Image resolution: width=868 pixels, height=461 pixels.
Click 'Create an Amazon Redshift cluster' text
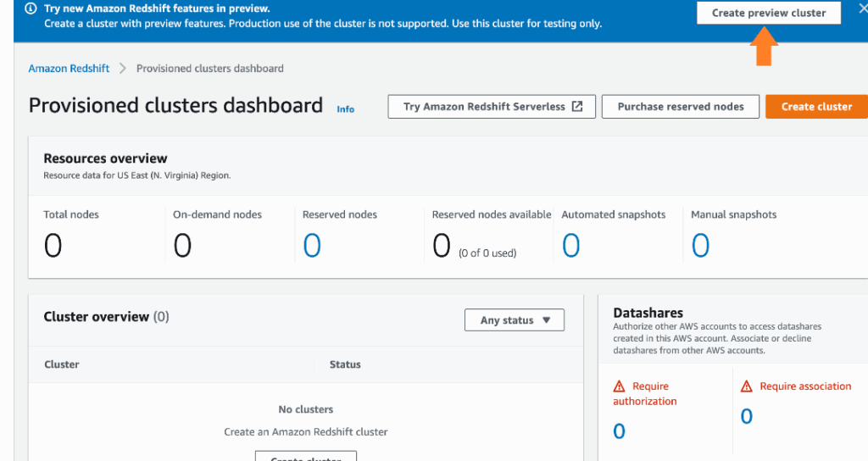pyautogui.click(x=305, y=431)
